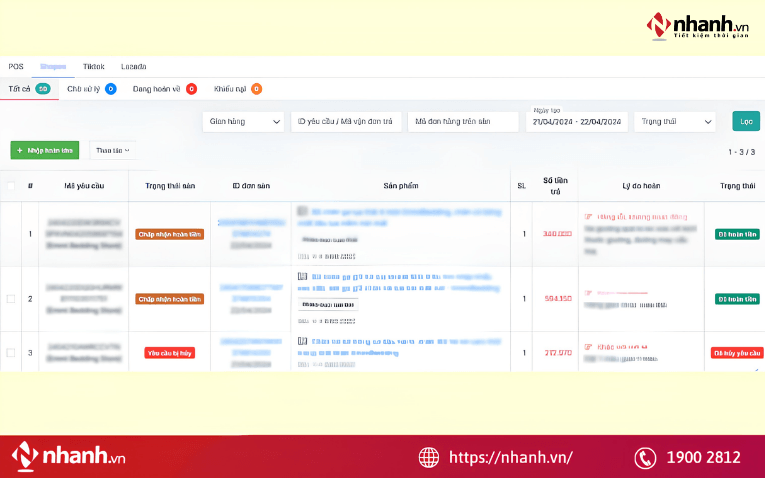
Task: Open the https://nhanh.vn/ link
Action: coord(510,458)
